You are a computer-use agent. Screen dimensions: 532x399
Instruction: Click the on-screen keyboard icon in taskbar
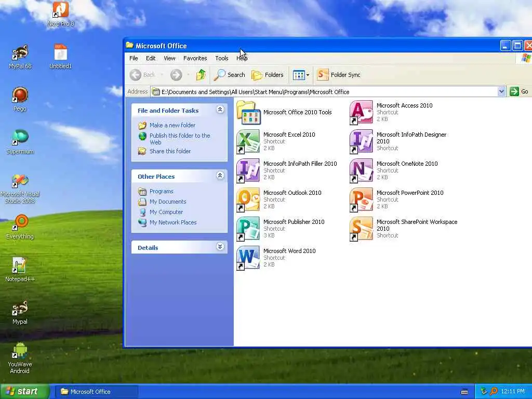tap(465, 392)
